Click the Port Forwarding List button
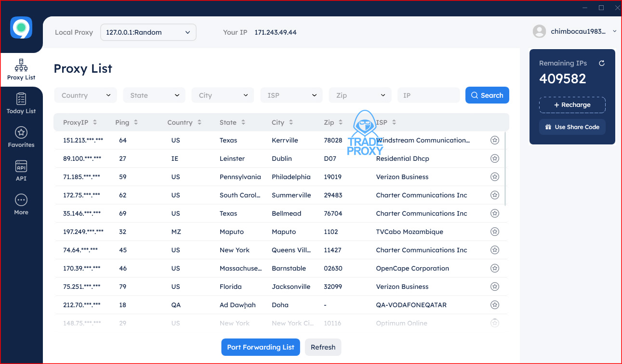Screen dimensions: 622x364 pyautogui.click(x=261, y=347)
